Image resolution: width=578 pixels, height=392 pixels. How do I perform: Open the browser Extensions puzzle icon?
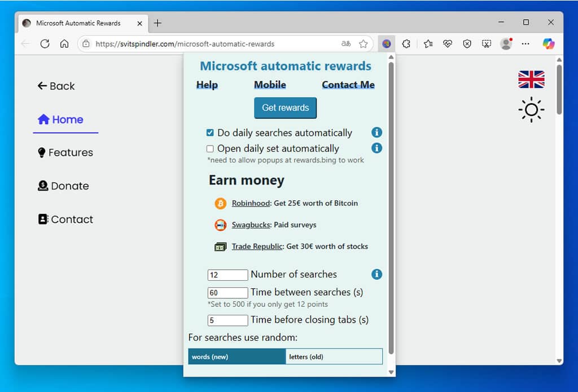406,44
